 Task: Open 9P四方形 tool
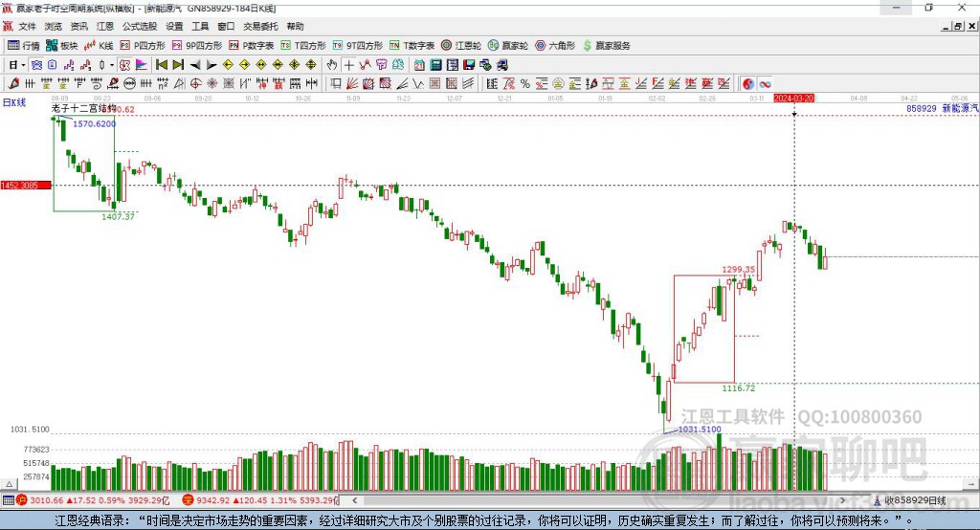point(197,46)
